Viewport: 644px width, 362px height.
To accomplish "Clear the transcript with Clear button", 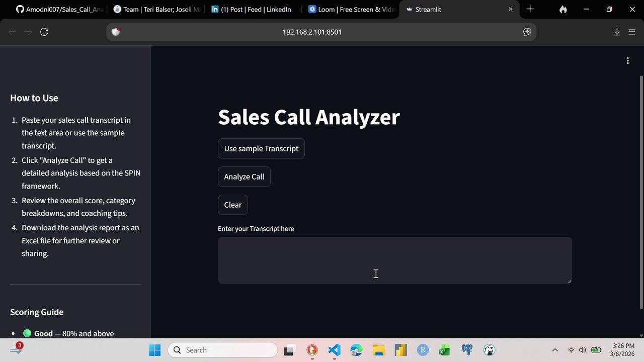I will 233,205.
